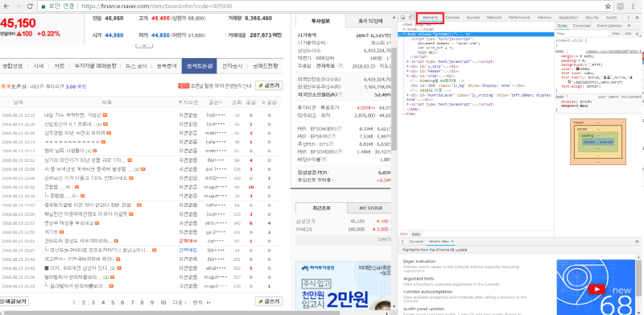Close the DevTools panel with X

point(638,18)
